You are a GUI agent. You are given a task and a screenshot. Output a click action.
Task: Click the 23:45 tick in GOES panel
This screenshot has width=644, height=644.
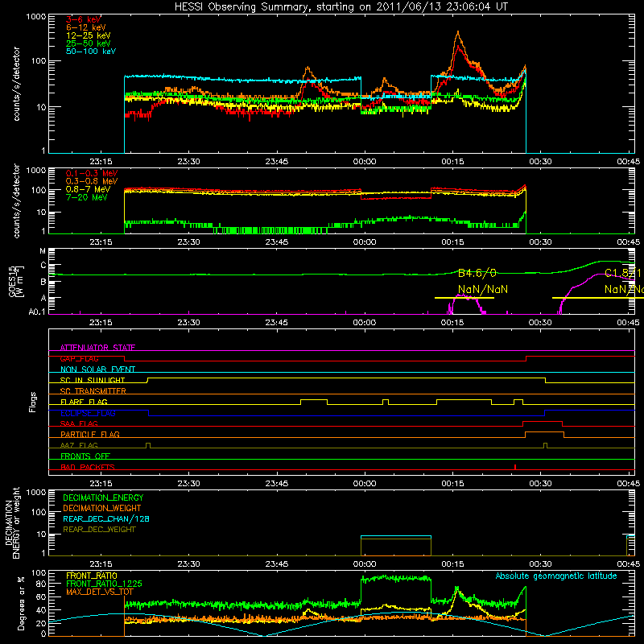pos(276,323)
